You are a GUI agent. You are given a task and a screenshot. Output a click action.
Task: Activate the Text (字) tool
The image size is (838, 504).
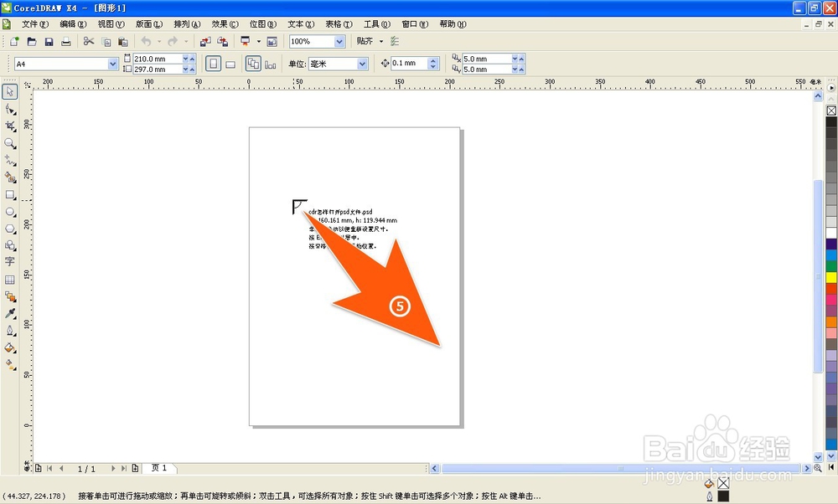point(10,262)
